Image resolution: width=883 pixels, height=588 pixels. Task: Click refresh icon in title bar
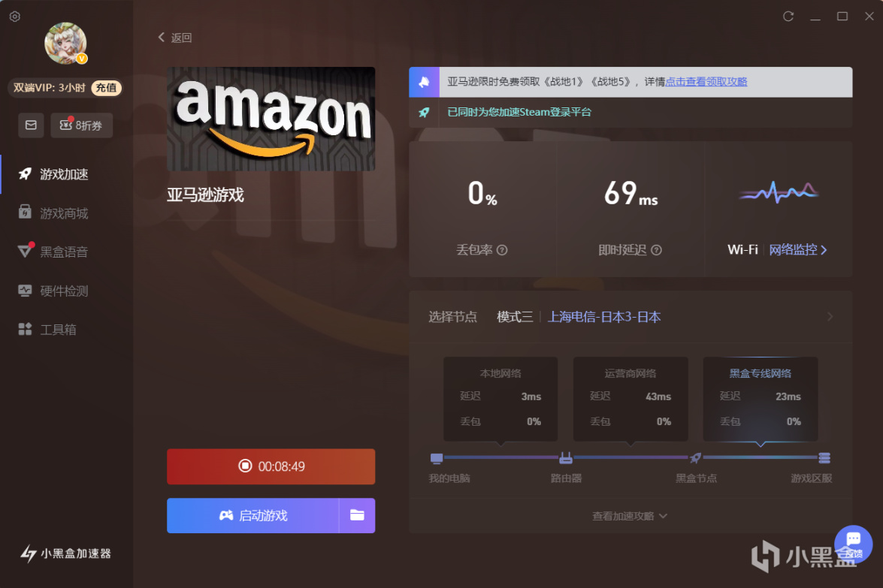coord(788,17)
